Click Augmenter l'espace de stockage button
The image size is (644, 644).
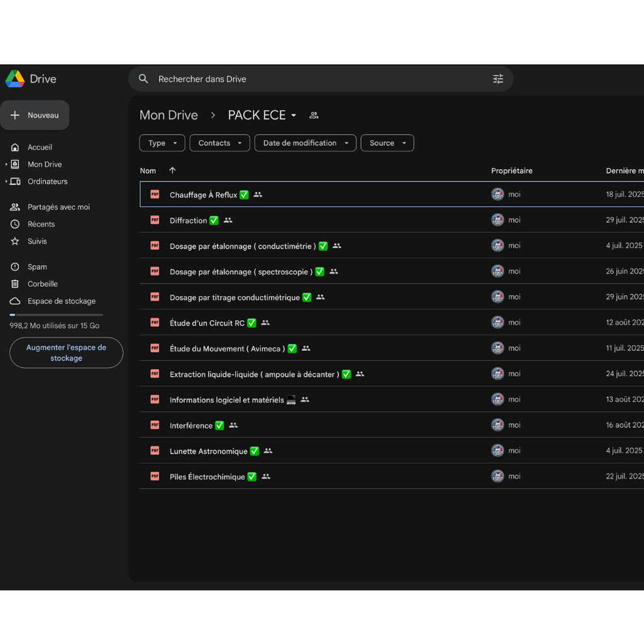66,353
